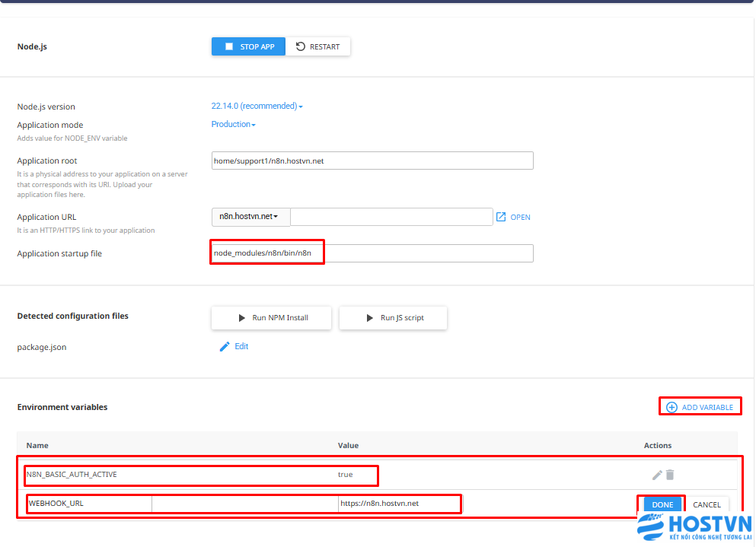Viewport: 756px width, 547px height.
Task: Click the https://n8n.hostvn.net value field
Action: (x=400, y=504)
